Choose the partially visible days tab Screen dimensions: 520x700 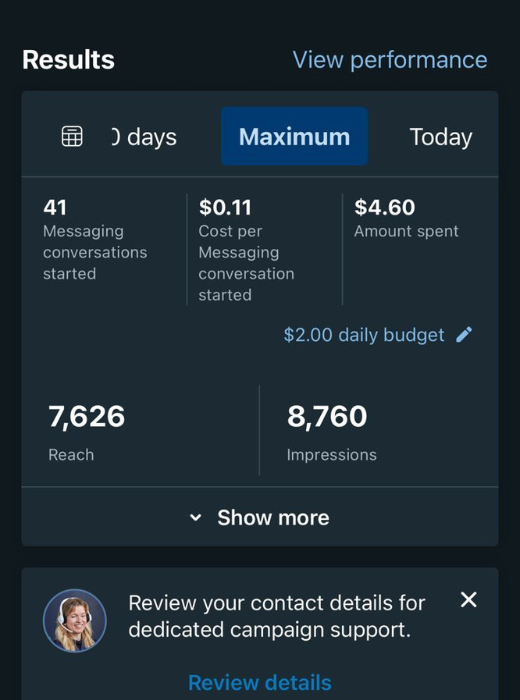[144, 137]
